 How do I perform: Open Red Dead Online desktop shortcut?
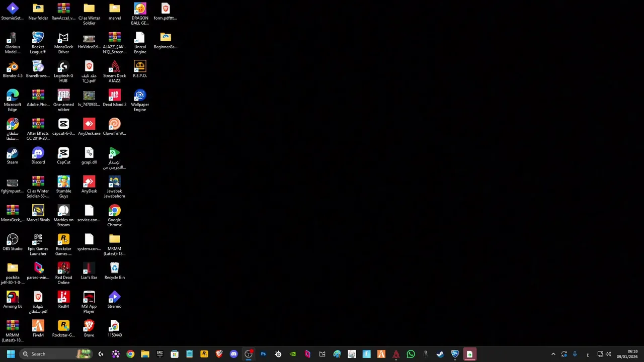[63, 274]
